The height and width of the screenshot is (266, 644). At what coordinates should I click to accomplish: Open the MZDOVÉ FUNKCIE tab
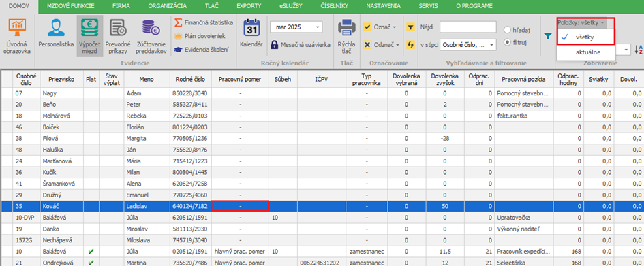(71, 6)
